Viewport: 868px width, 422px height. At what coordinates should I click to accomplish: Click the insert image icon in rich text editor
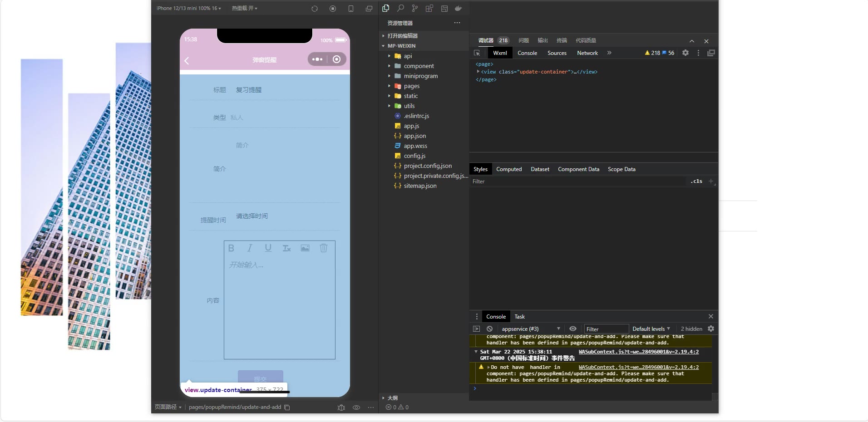coord(305,248)
